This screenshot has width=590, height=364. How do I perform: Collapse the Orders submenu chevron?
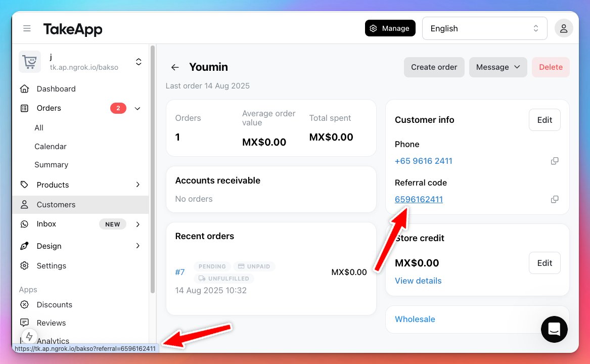click(138, 109)
